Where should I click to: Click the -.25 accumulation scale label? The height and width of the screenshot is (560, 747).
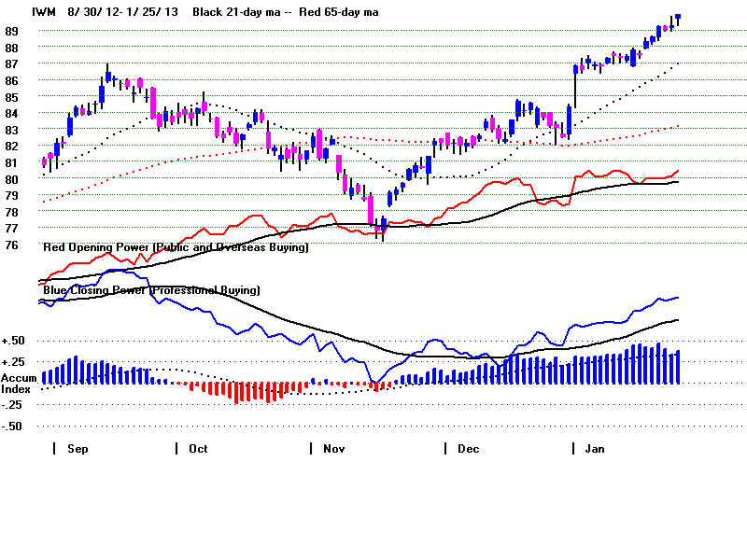tap(13, 405)
